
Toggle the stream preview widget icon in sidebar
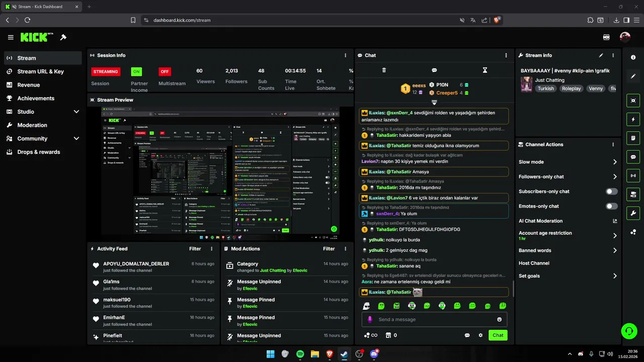(x=633, y=101)
